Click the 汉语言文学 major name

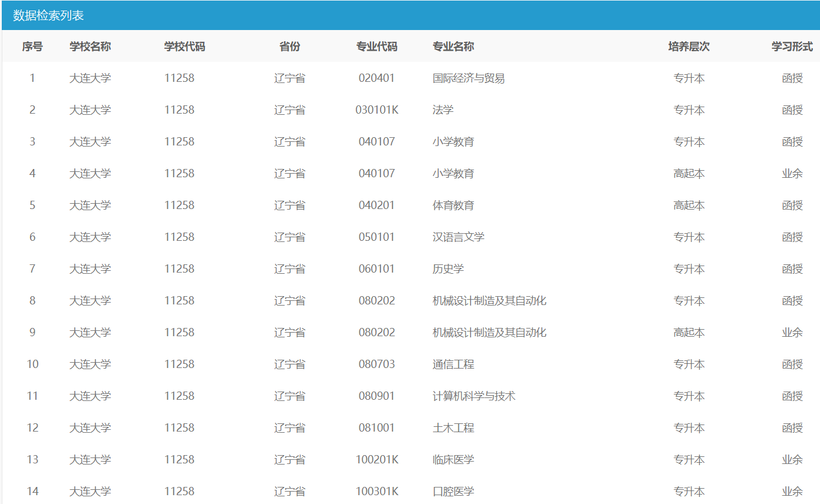(x=459, y=237)
